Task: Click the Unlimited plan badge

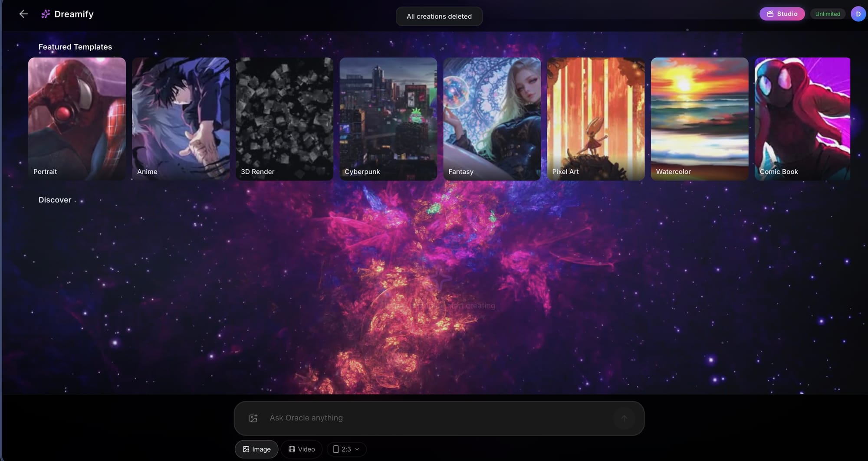Action: 828,14
